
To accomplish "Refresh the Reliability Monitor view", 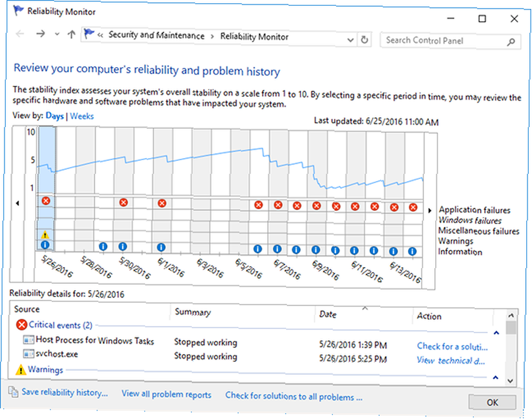I will [x=364, y=40].
